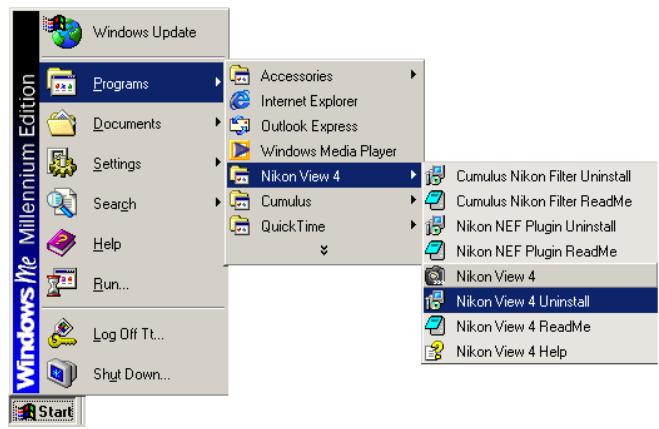Expand the Nikon View 4 submenu arrow
Viewport: 659px width, 429px height.
click(414, 175)
